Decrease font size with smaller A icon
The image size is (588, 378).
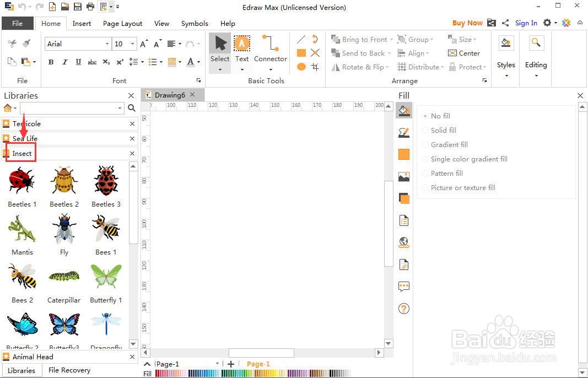point(158,44)
